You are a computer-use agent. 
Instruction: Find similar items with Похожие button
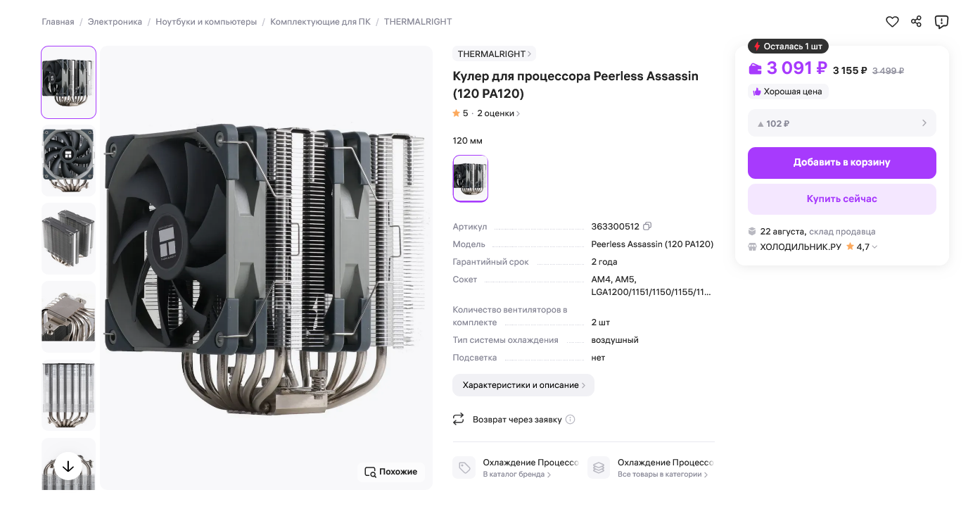pyautogui.click(x=391, y=472)
